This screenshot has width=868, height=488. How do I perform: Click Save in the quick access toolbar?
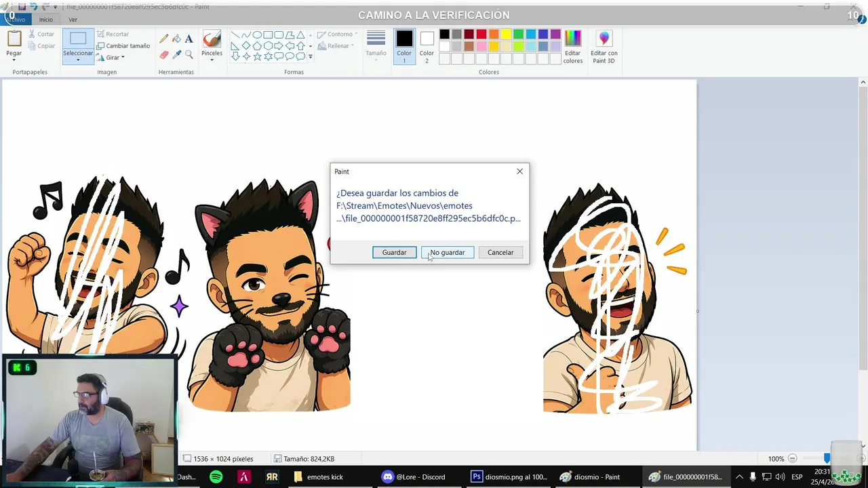22,6
